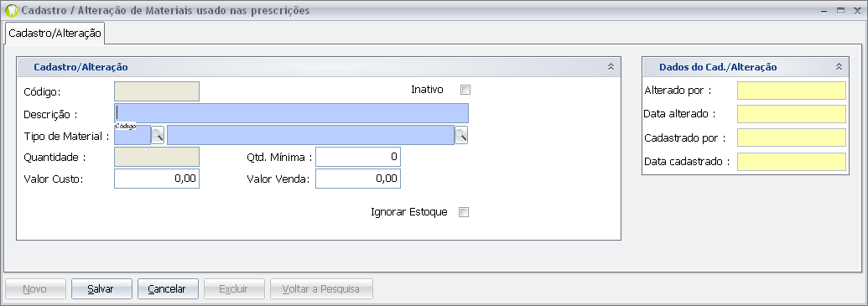
Task: Click the Valor Venda field
Action: coord(357,179)
